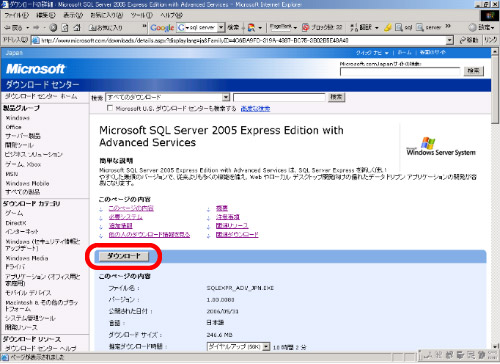Open the ファイル(F) menu
500x364 pixels.
click(x=17, y=15)
